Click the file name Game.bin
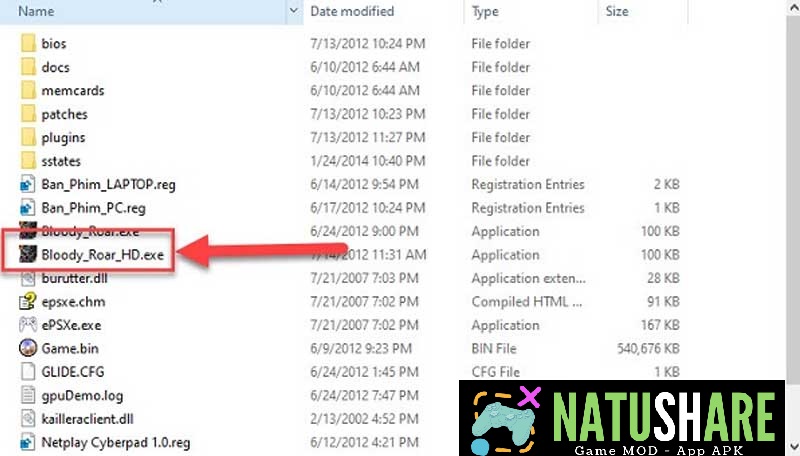Viewport: 800px width, 456px height. 70,348
